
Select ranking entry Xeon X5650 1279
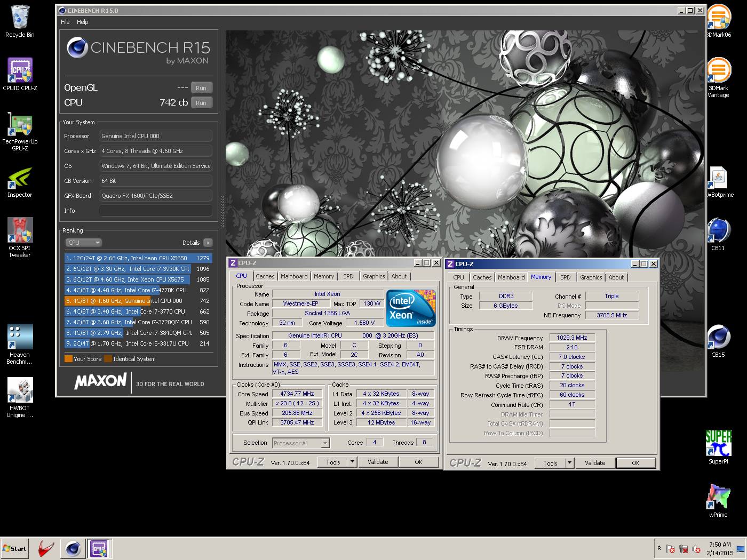[138, 258]
